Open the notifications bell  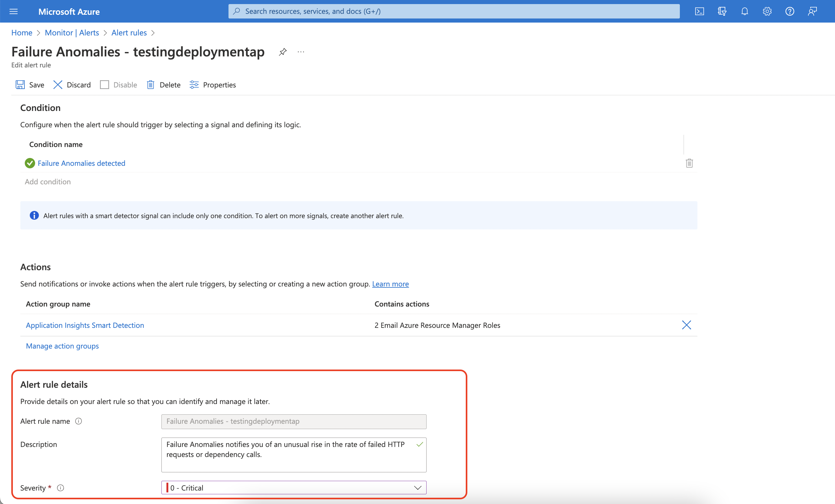click(x=744, y=12)
